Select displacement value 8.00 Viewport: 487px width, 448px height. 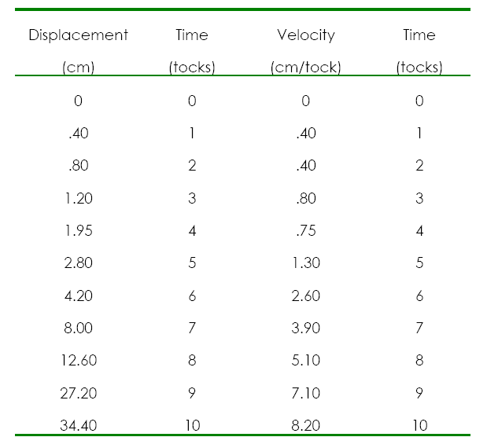(78, 328)
